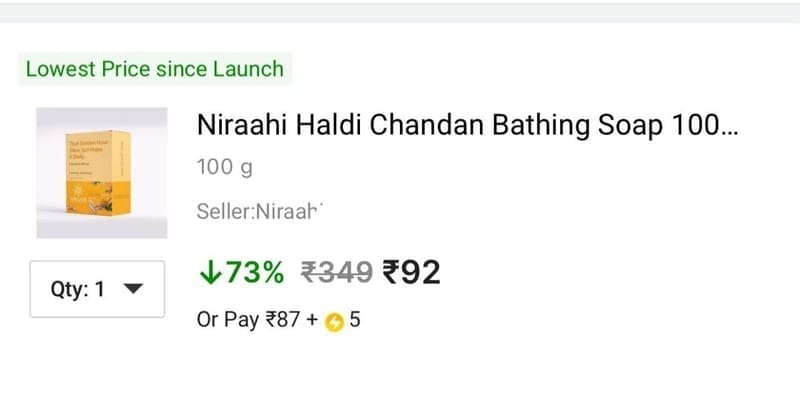Click the Qty: 1 label text
The height and width of the screenshot is (393, 800).
point(78,289)
